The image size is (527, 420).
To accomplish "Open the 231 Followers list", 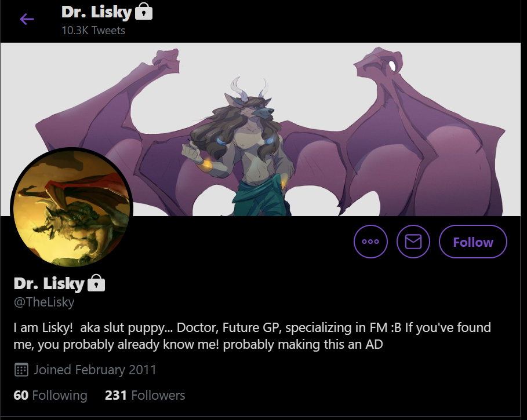I will click(145, 395).
